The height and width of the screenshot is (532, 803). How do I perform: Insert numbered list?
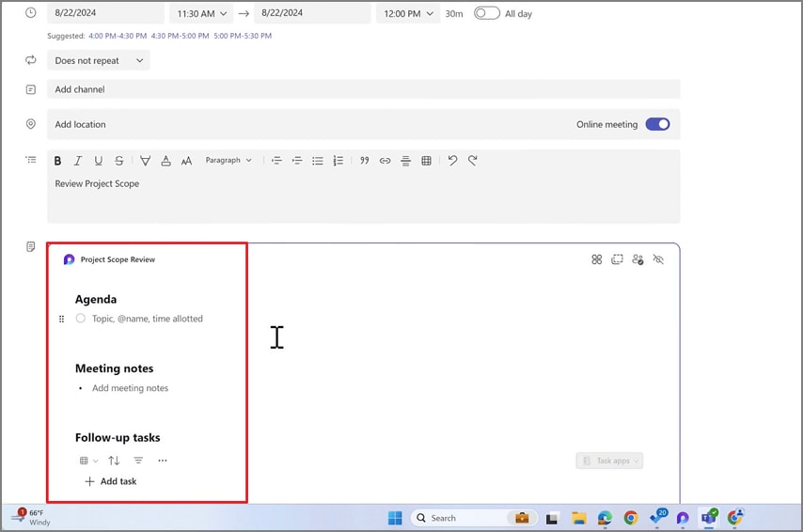click(x=338, y=161)
